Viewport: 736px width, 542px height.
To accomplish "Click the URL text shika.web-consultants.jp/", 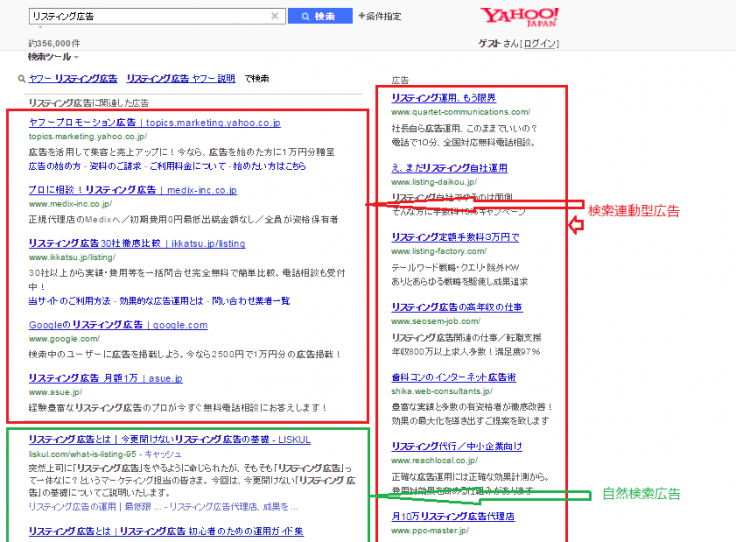I will [442, 391].
